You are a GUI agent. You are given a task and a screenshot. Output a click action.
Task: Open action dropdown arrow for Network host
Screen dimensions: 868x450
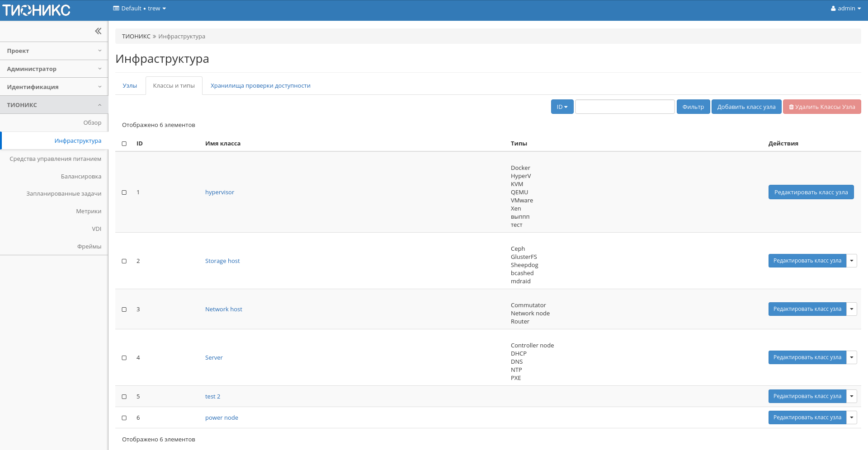[851, 309]
